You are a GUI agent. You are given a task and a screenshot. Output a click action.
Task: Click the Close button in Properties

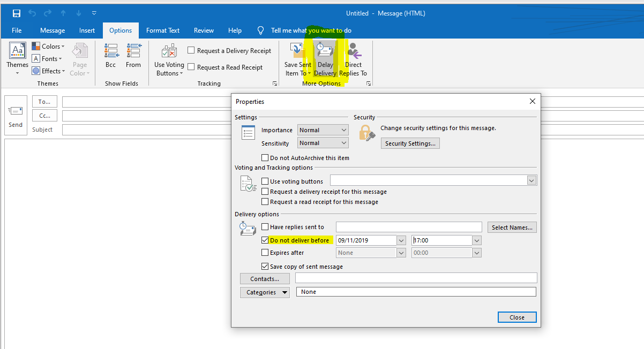pos(517,317)
